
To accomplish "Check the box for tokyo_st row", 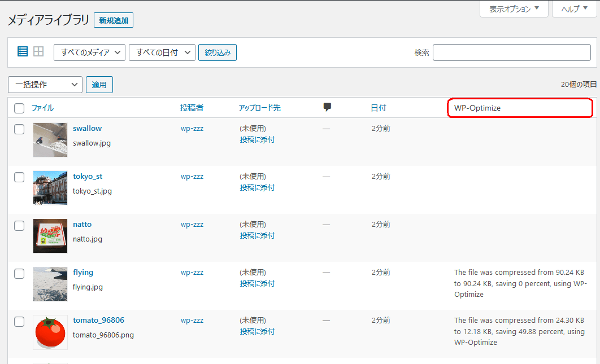I will (x=19, y=177).
